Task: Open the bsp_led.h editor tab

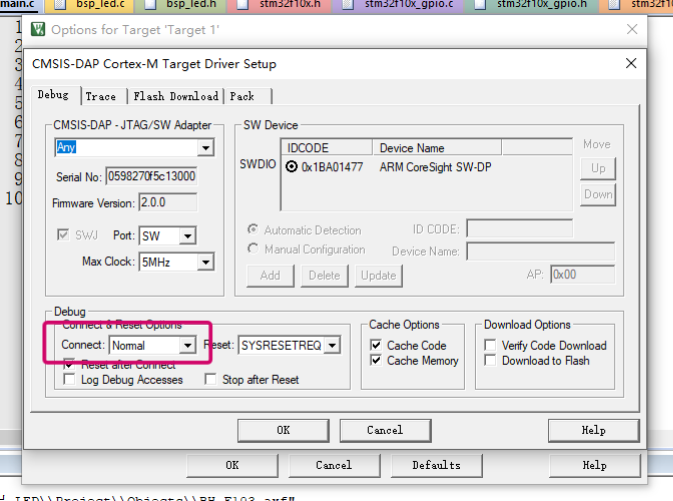Action: [181, 5]
